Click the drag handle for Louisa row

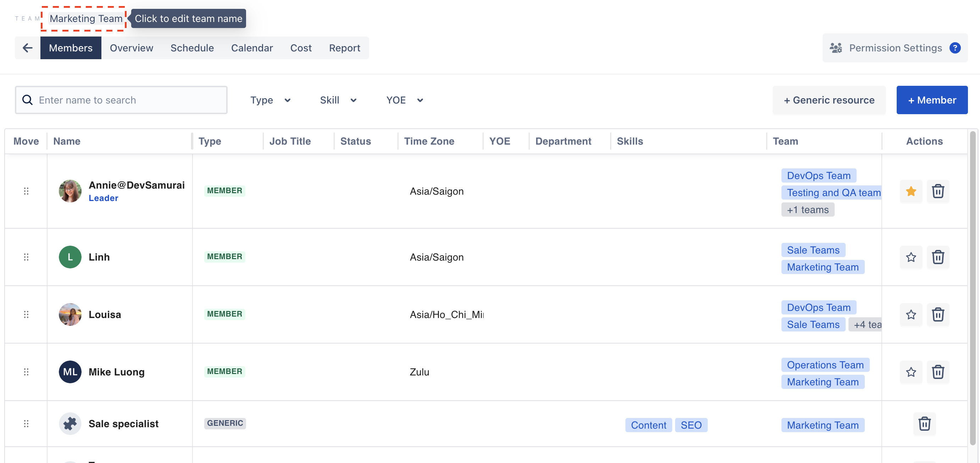point(26,314)
